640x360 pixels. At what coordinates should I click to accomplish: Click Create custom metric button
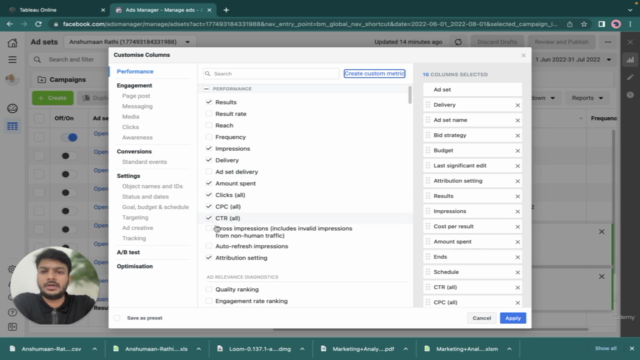[x=374, y=73]
